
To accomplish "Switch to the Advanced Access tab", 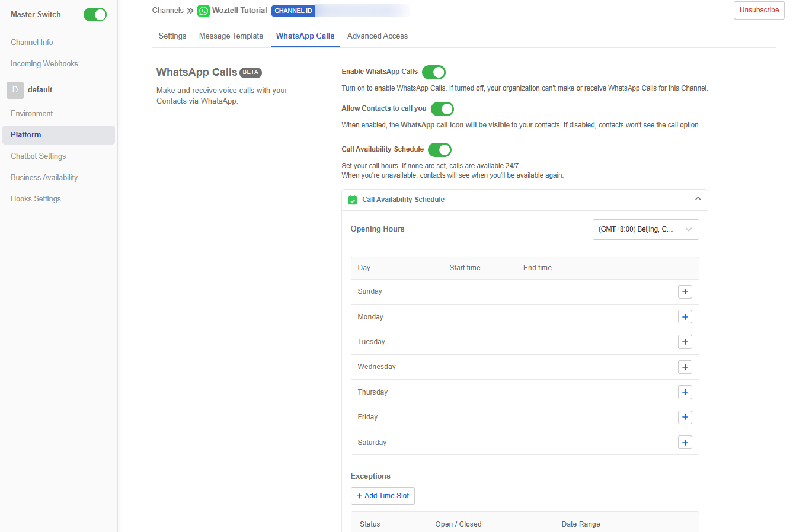I will pos(377,36).
